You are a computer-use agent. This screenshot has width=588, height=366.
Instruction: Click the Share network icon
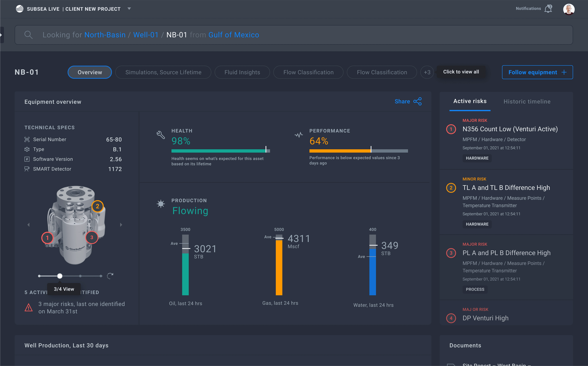417,101
